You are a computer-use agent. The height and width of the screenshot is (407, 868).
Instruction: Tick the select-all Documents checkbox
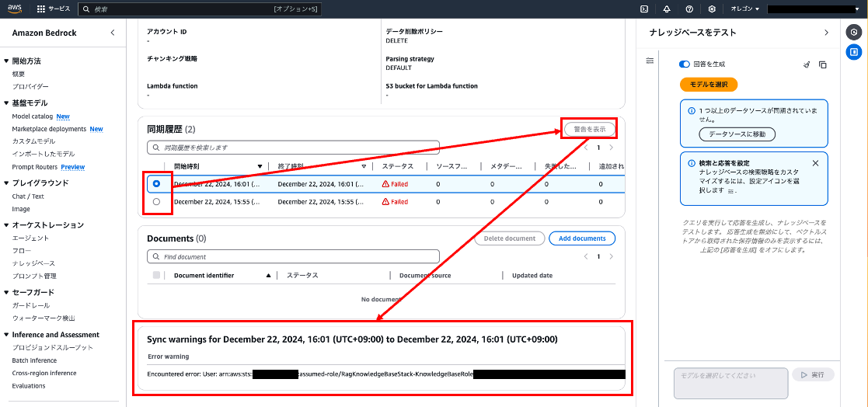[156, 276]
